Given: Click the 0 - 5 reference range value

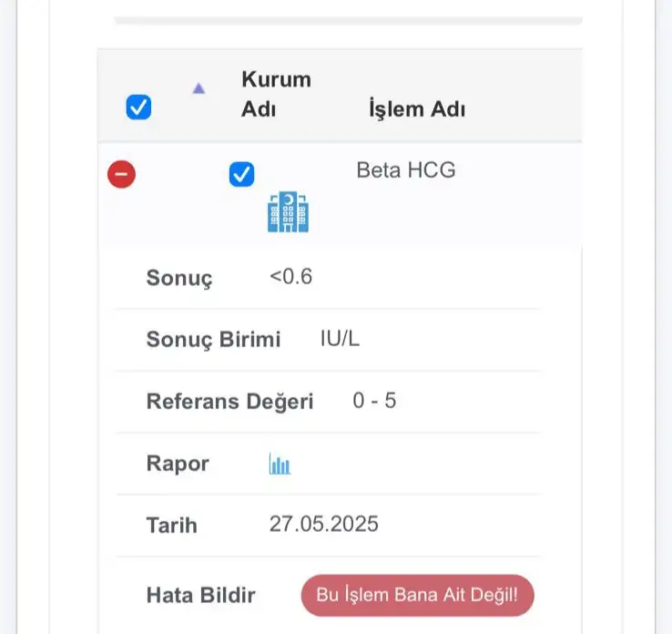Looking at the screenshot, I should 374,401.
